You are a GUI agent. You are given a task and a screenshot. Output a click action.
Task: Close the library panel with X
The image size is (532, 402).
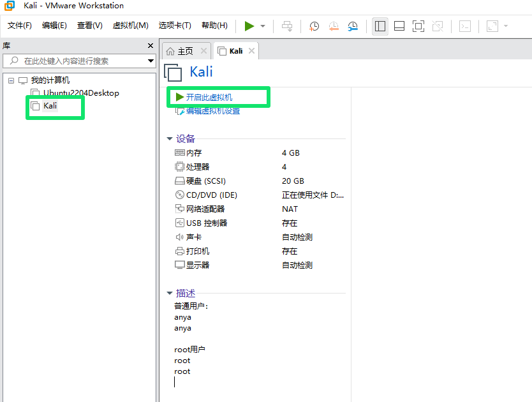[x=151, y=46]
